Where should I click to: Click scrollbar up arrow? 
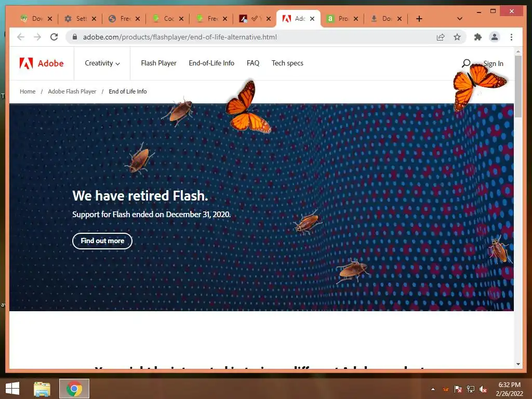(x=518, y=52)
